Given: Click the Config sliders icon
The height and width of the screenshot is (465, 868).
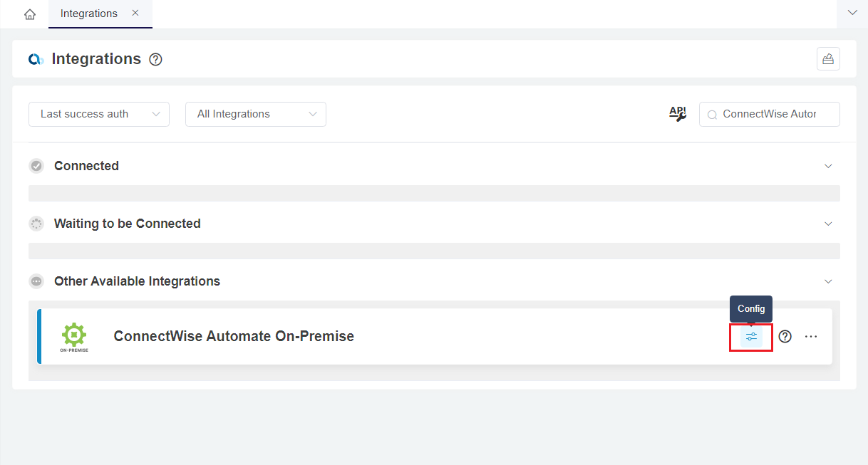Looking at the screenshot, I should [751, 337].
